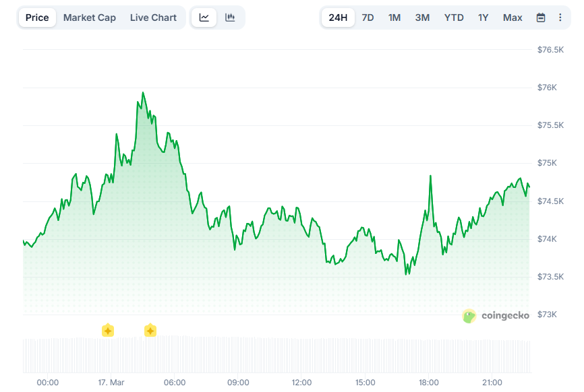Click the $76K price axis label
Screen dimensions: 584x392
click(x=547, y=87)
